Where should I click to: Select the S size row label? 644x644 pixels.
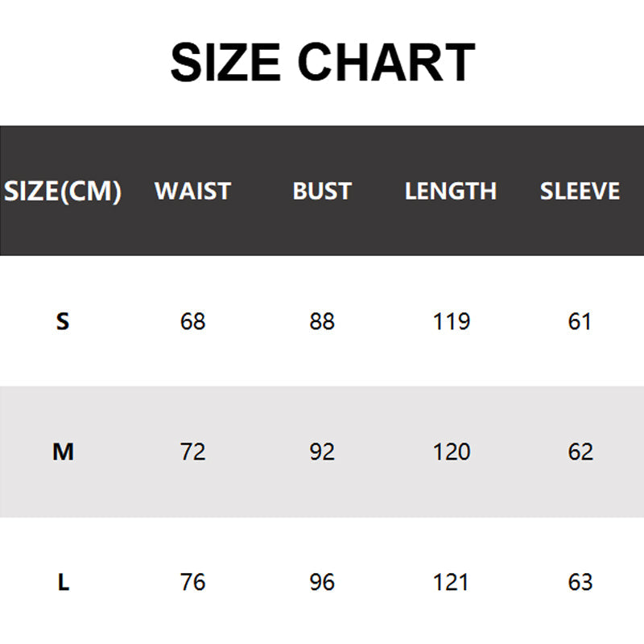(63, 322)
